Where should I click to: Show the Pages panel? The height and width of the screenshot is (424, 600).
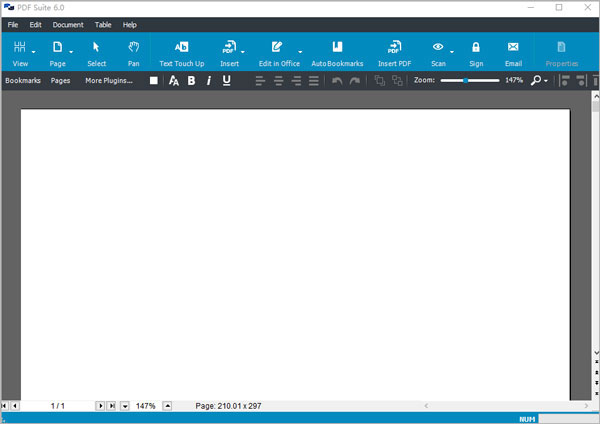(x=60, y=80)
